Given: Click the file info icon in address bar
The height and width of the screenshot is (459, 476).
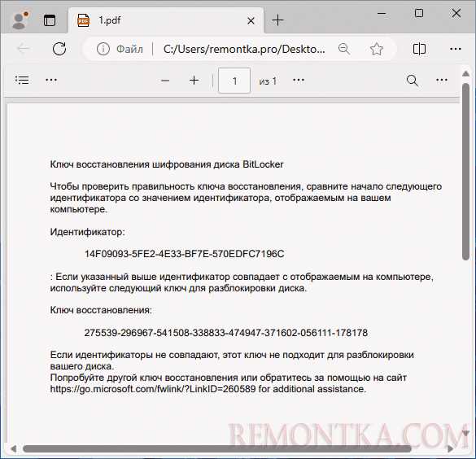Looking at the screenshot, I should [x=103, y=49].
